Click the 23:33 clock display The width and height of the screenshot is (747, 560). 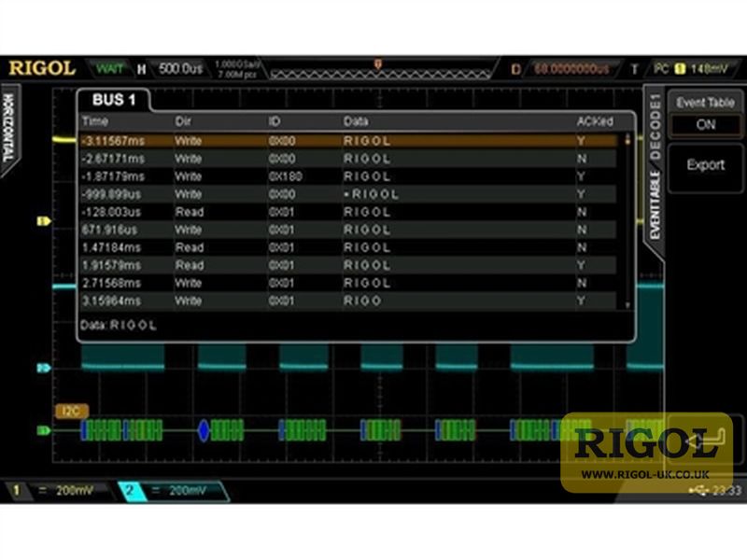coord(727,491)
